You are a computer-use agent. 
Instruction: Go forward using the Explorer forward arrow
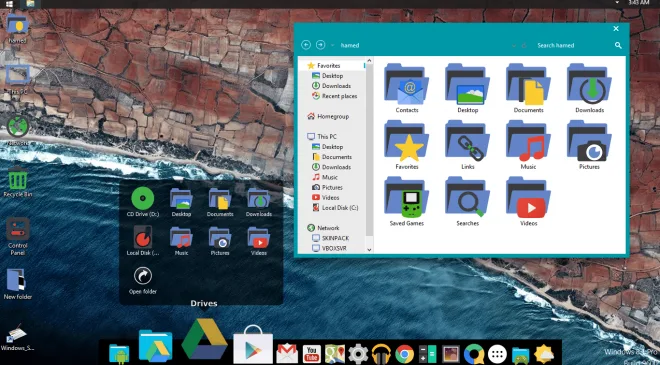coord(320,45)
